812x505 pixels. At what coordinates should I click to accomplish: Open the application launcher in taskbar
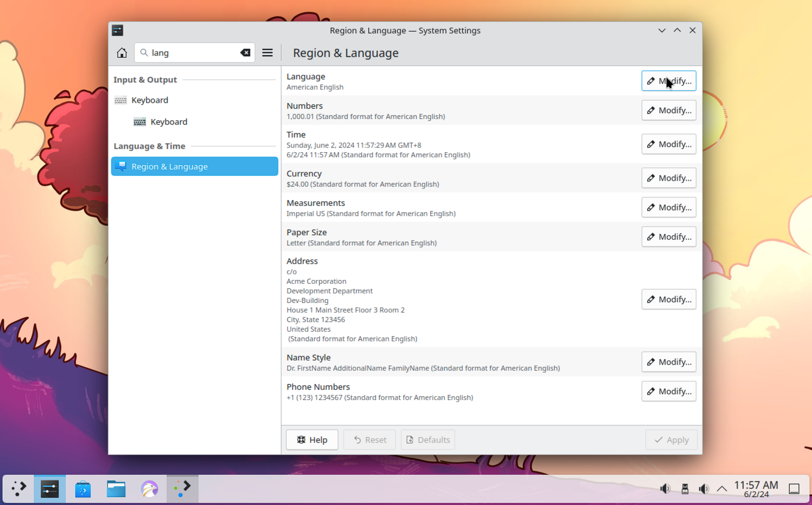(x=19, y=488)
